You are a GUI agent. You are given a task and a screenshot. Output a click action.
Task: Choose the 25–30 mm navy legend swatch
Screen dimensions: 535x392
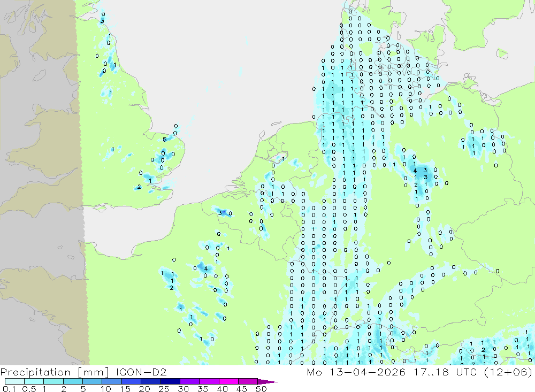[x=170, y=381]
